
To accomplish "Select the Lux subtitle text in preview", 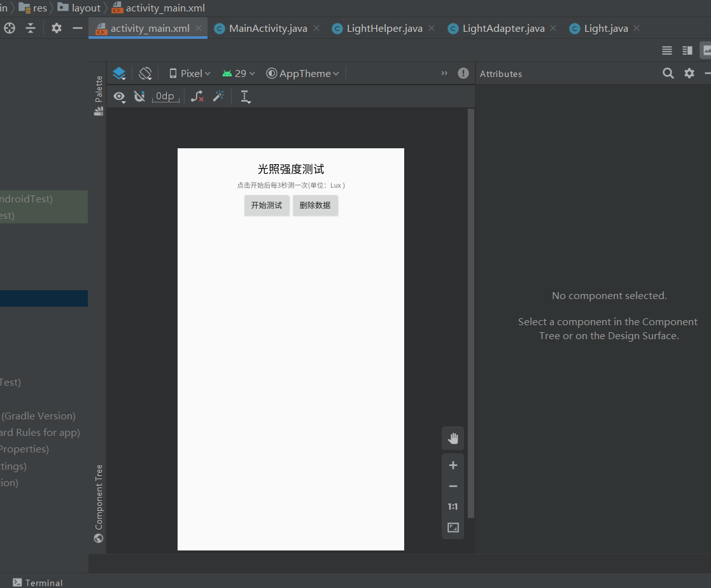I will pyautogui.click(x=291, y=185).
